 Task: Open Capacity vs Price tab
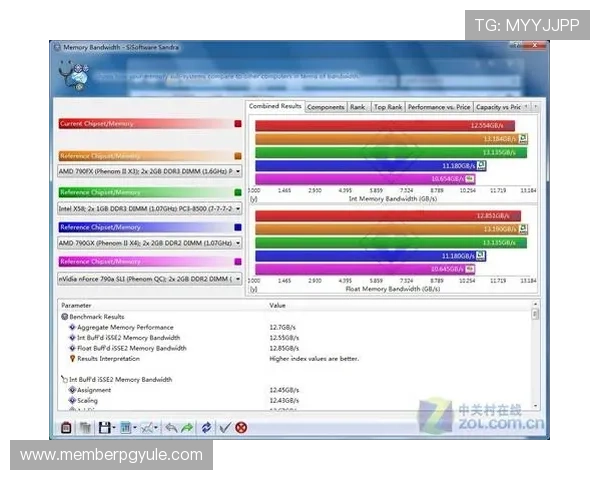(498, 107)
